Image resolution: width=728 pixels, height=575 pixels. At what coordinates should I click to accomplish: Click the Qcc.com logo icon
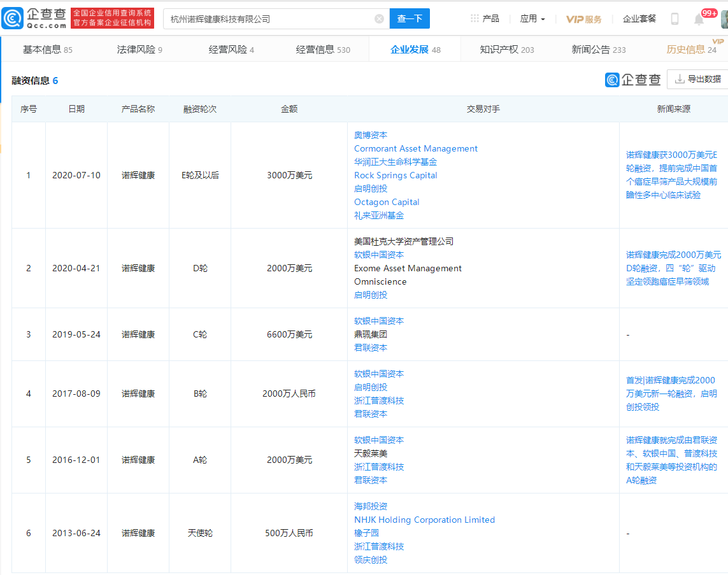12,18
